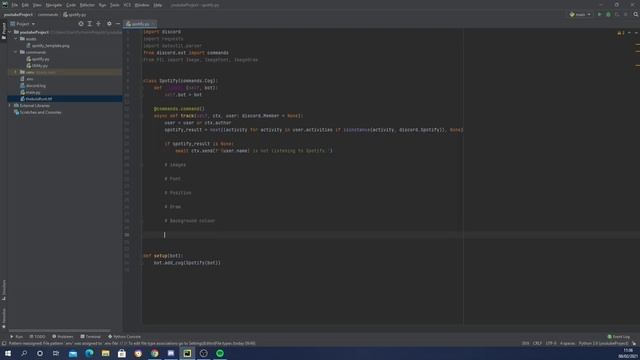
Task: Select Utility.py in project tree
Action: 37,66
